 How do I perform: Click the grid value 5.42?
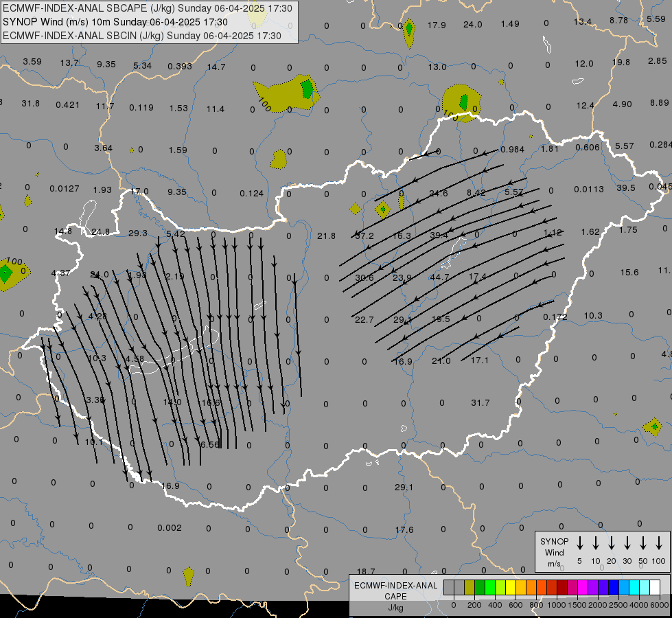176,233
